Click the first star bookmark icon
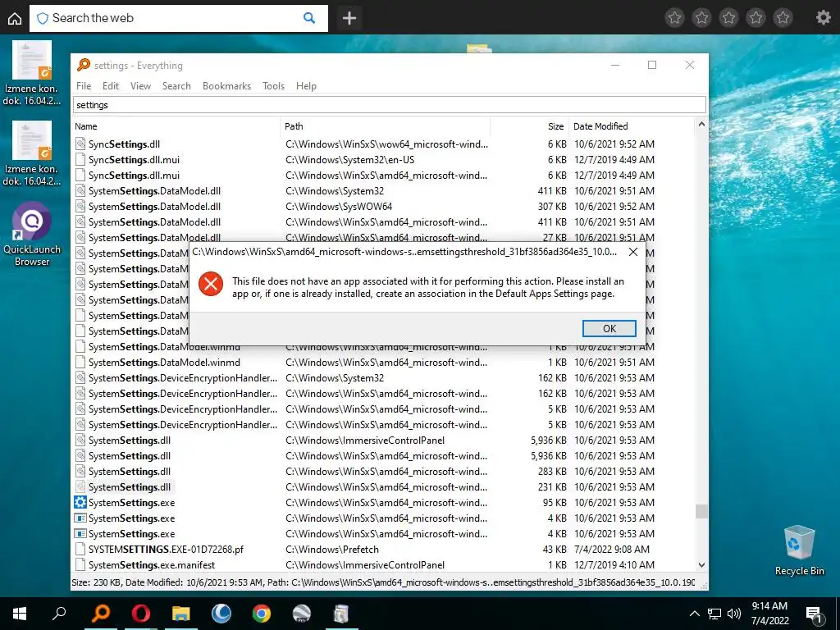840x630 pixels. pyautogui.click(x=675, y=18)
